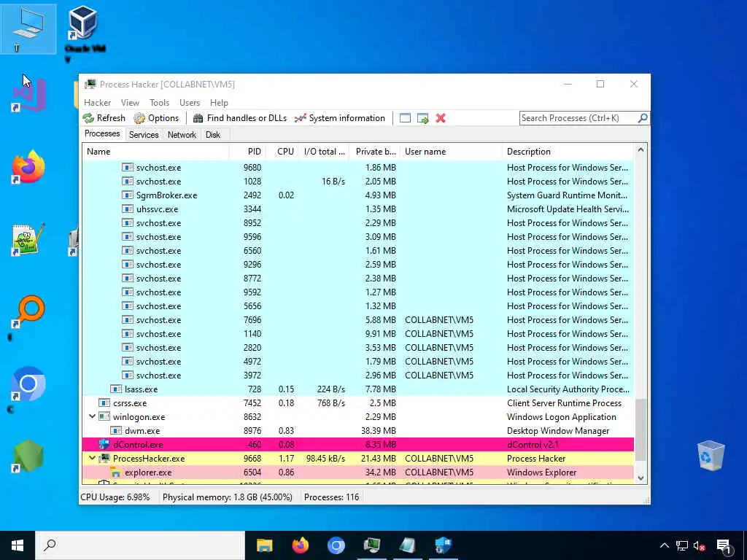Viewport: 747px width, 560px height.
Task: Select the explorer.exe process row
Action: coord(357,472)
